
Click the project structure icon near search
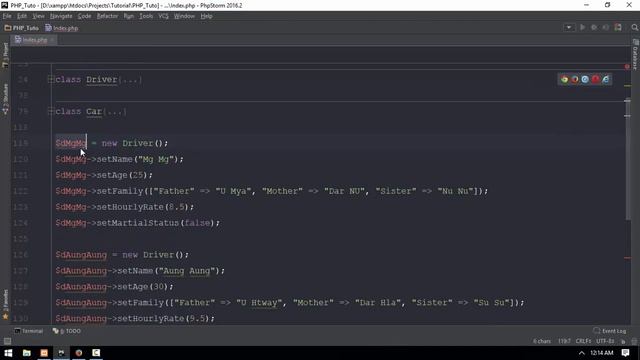(618, 28)
